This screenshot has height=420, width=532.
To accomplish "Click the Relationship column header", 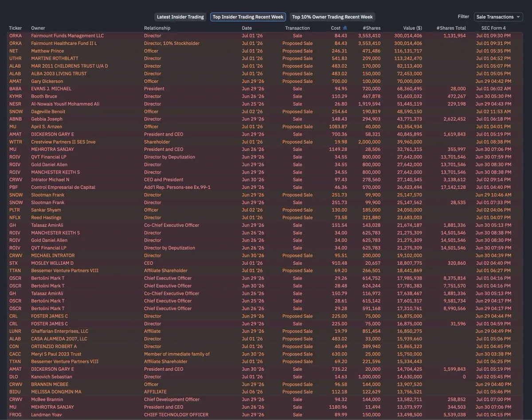I will tap(157, 28).
